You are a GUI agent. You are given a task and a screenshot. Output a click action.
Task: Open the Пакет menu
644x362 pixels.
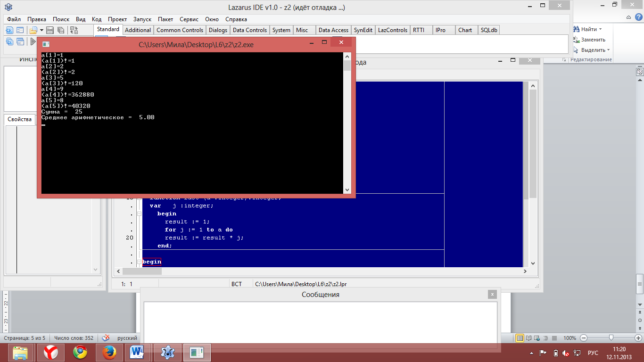(x=165, y=19)
